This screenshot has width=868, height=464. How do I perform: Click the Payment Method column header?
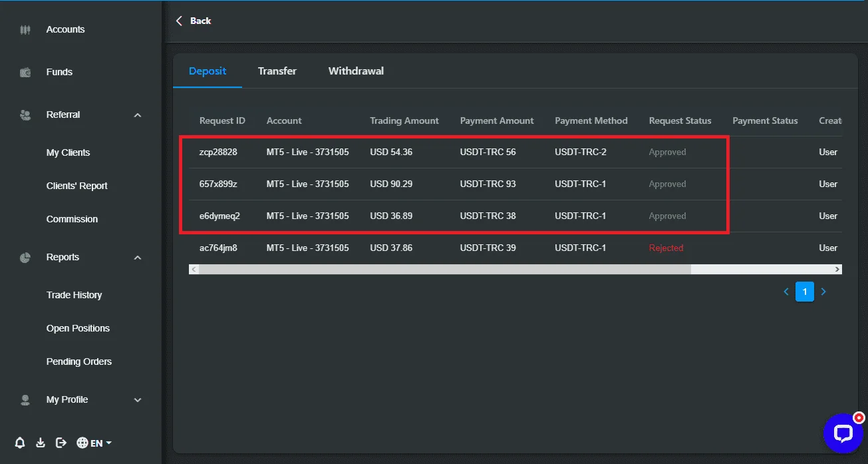point(591,121)
